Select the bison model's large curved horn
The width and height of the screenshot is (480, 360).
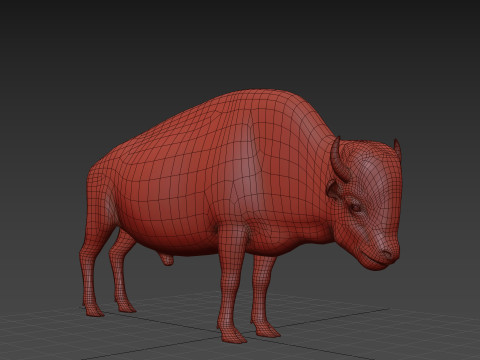click(338, 160)
